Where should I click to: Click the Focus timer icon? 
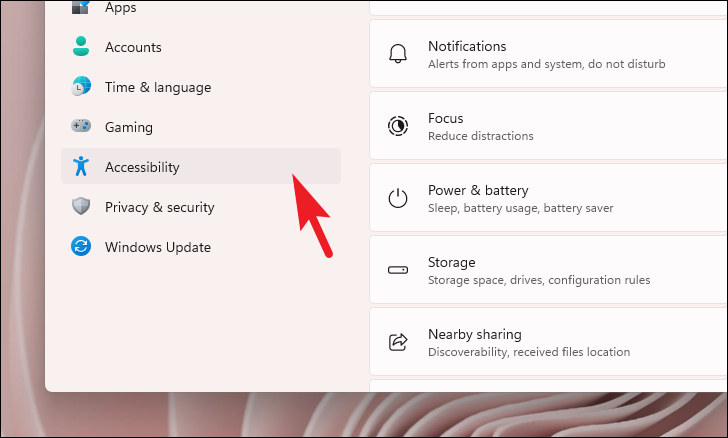(x=398, y=126)
